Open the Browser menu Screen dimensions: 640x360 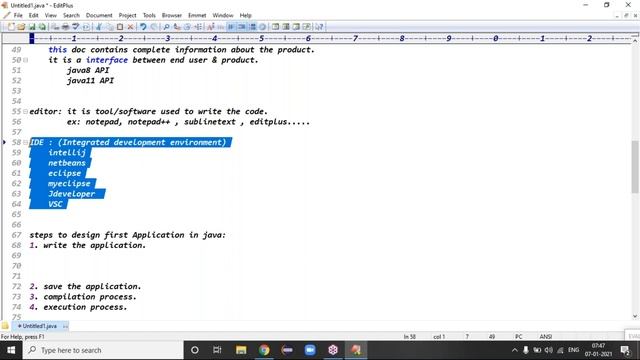(171, 16)
